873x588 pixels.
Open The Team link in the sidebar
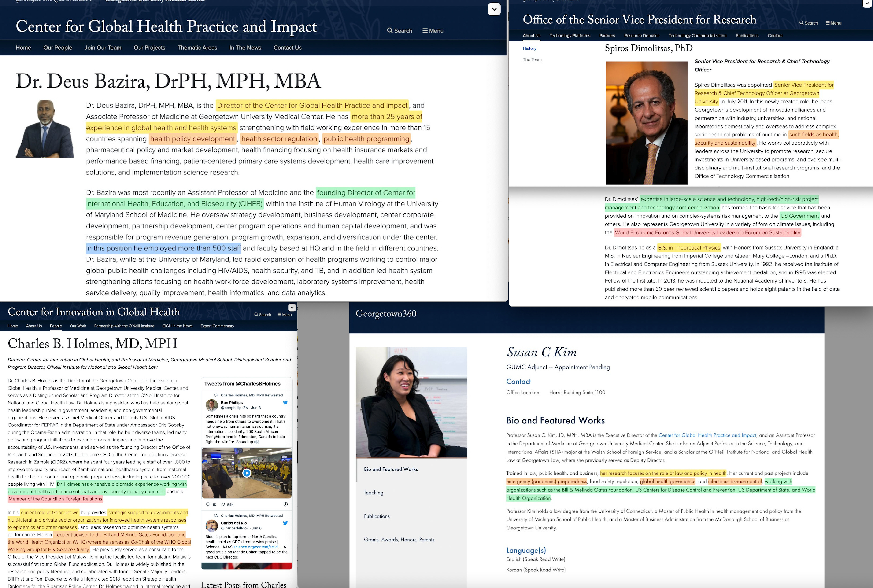click(532, 60)
